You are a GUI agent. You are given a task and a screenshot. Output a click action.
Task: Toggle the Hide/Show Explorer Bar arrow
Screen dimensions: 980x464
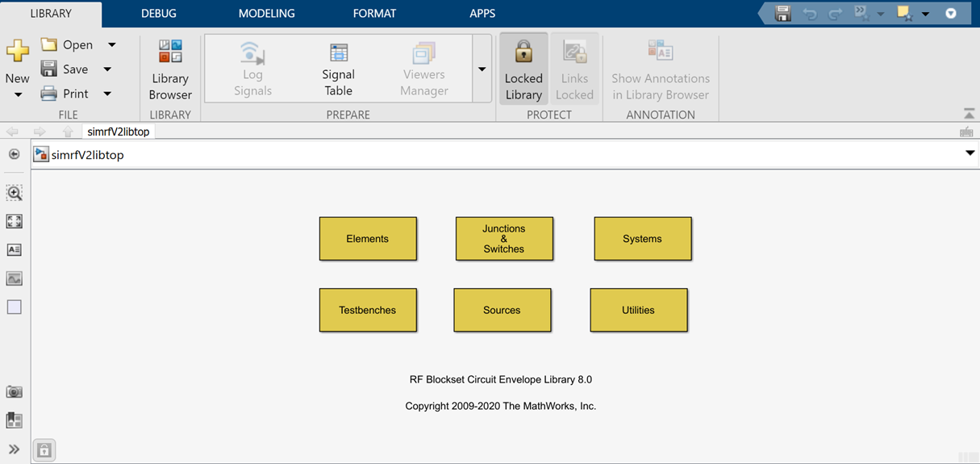[14, 154]
